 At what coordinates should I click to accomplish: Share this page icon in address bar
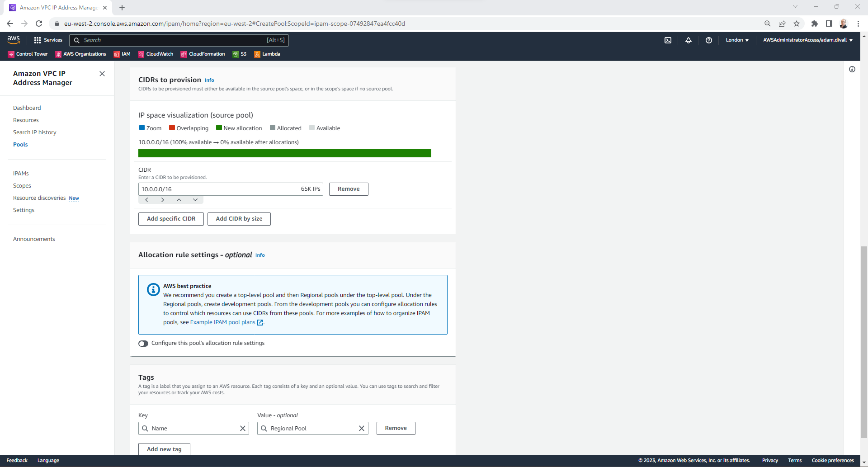(782, 24)
